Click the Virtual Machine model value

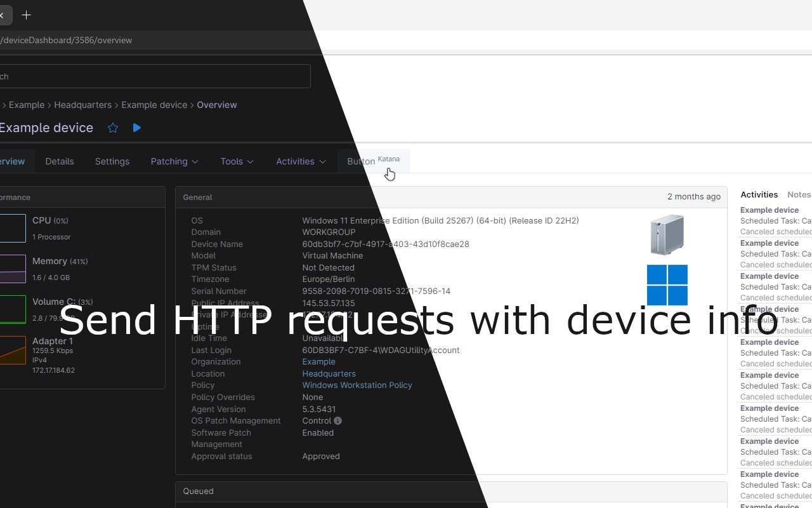[332, 256]
